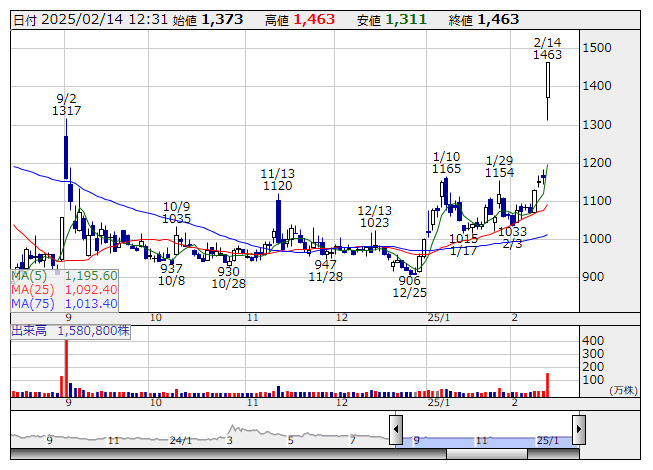Click the MA(5) 1,195.60 legend entry
Screen dimensions: 653x470
(x=65, y=276)
